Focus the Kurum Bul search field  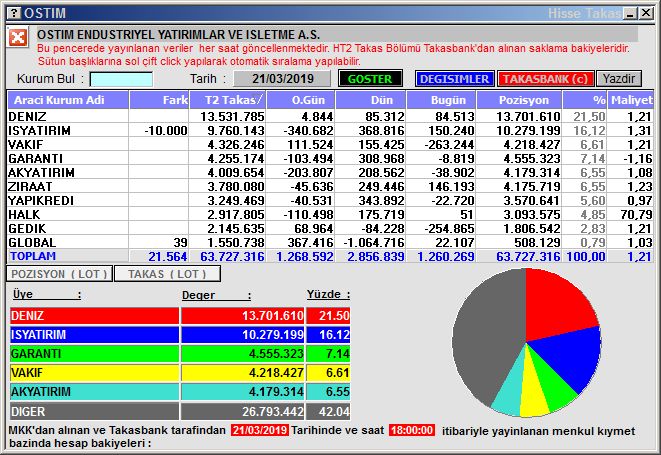121,79
